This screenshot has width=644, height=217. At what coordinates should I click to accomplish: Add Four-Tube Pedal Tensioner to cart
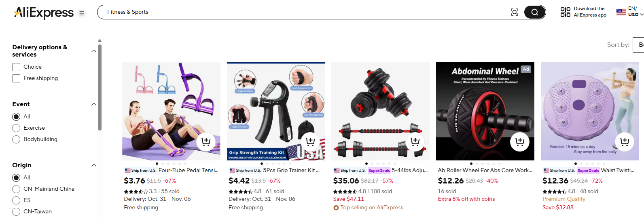tap(206, 142)
